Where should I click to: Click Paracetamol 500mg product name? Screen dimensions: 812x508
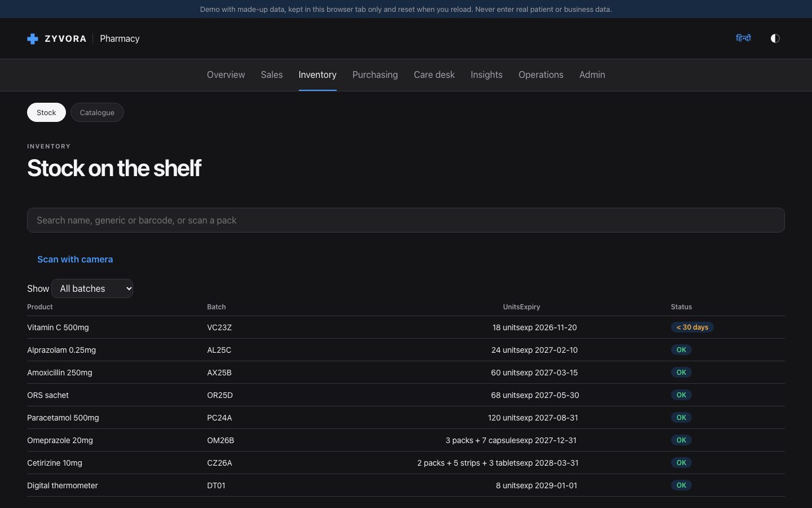tap(63, 418)
